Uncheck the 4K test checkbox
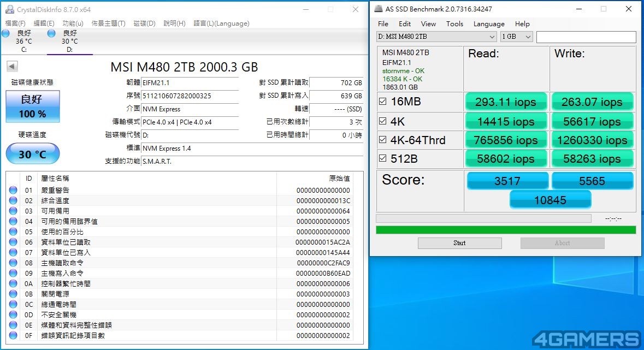 (383, 121)
